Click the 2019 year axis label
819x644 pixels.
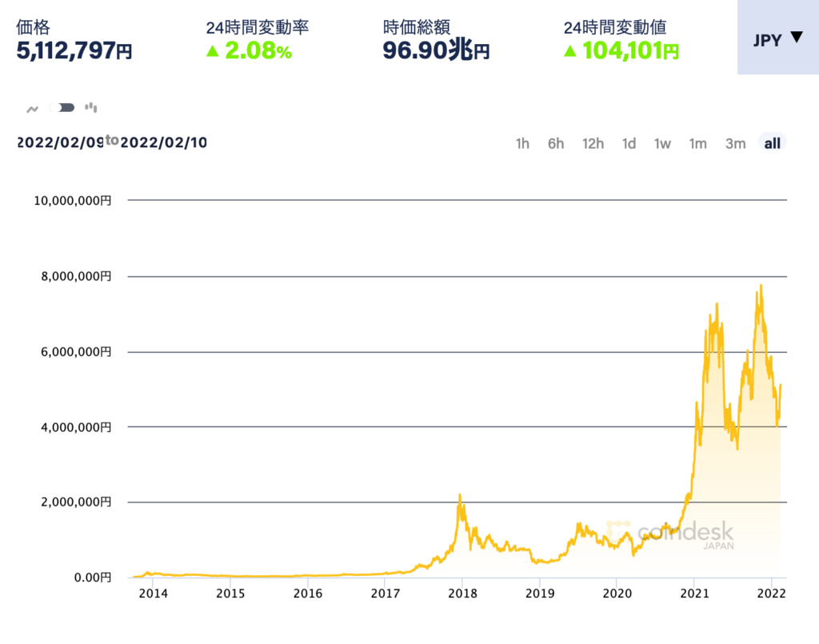click(540, 594)
